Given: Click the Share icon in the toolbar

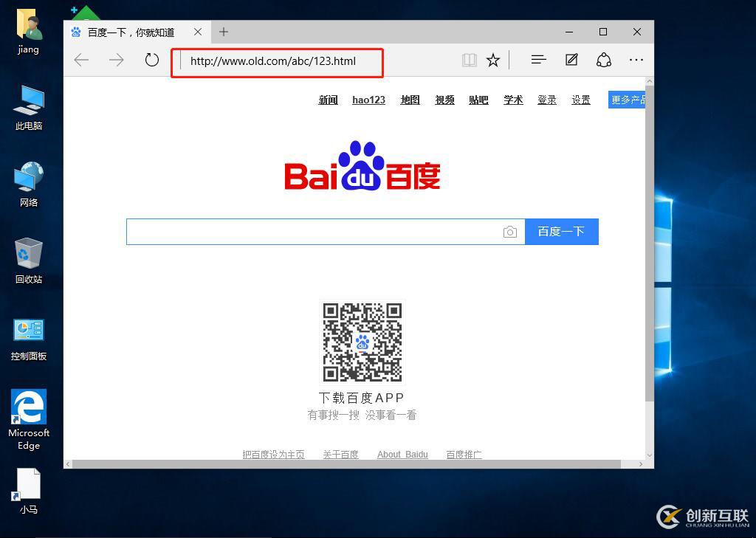Looking at the screenshot, I should click(x=604, y=60).
